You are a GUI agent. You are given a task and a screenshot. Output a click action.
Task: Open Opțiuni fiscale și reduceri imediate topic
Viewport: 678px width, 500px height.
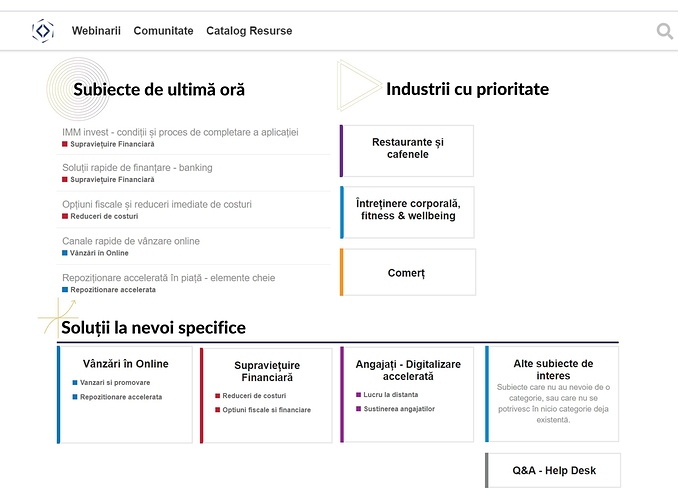[157, 204]
